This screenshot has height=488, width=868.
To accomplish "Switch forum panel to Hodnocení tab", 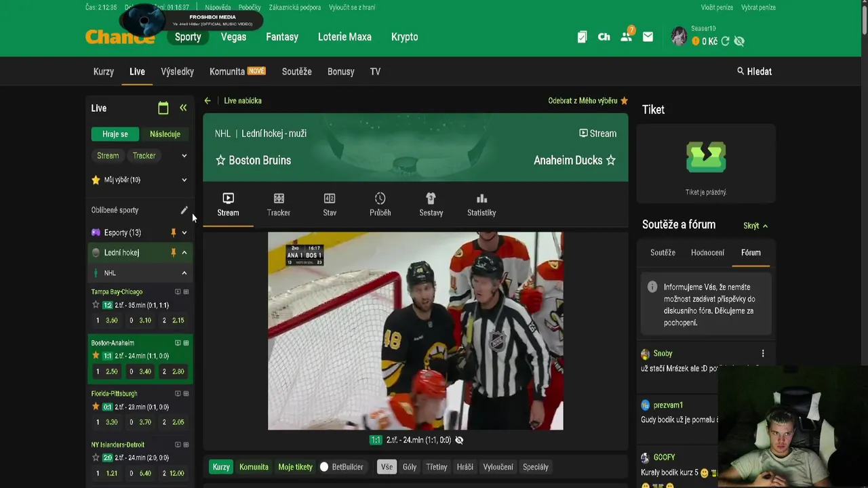I will click(x=707, y=253).
